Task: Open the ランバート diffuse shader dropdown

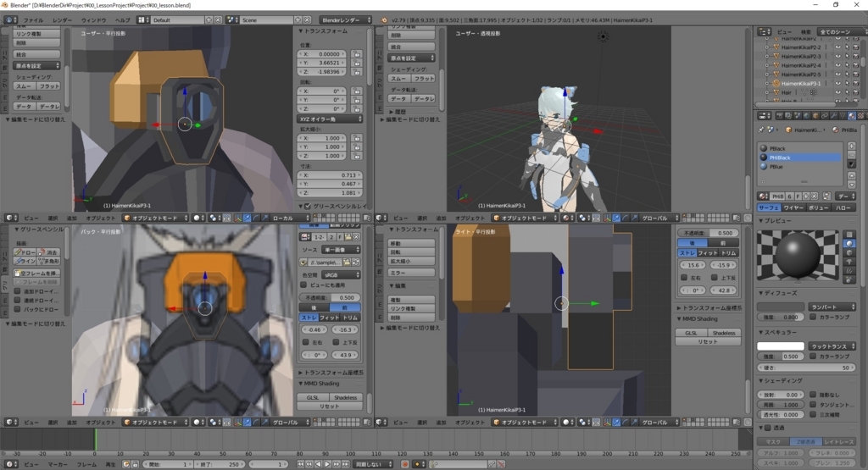Action: click(x=832, y=307)
